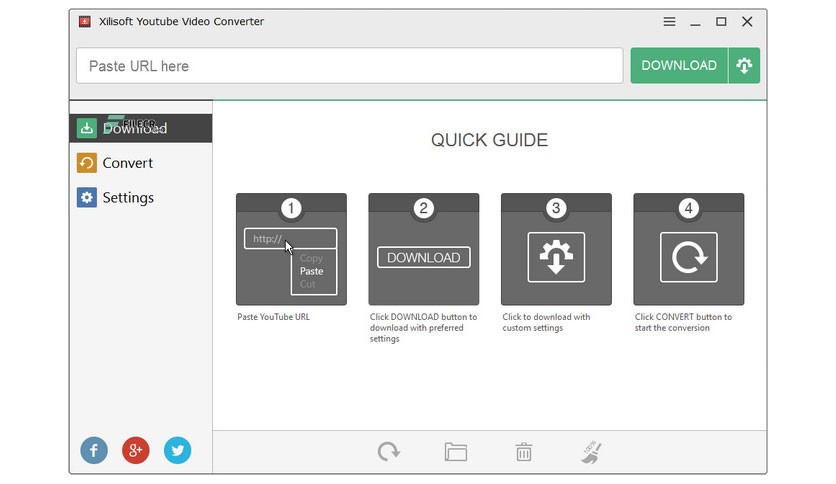
Task: Click the trash delete icon
Action: (x=524, y=452)
